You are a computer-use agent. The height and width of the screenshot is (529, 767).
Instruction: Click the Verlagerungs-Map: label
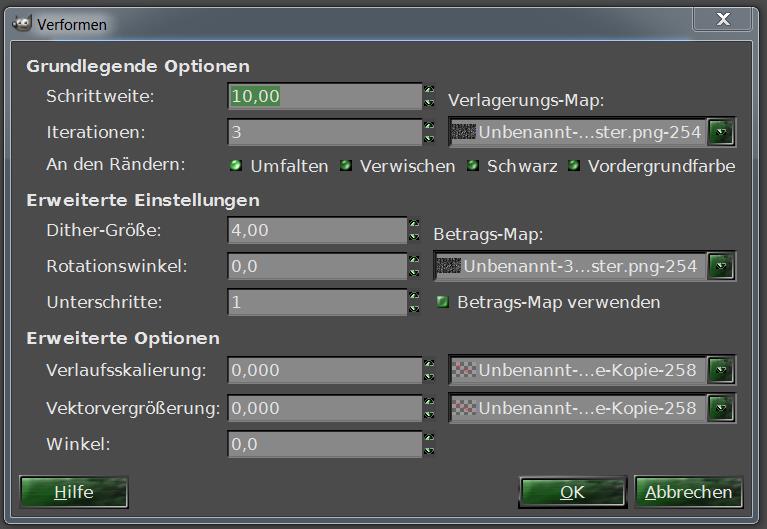[x=526, y=100]
